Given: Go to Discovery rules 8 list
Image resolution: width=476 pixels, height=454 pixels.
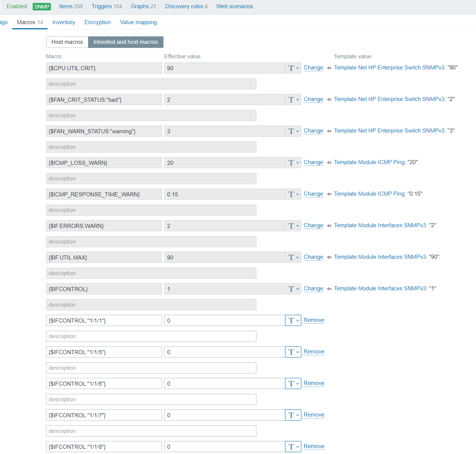Looking at the screenshot, I should click(186, 6).
